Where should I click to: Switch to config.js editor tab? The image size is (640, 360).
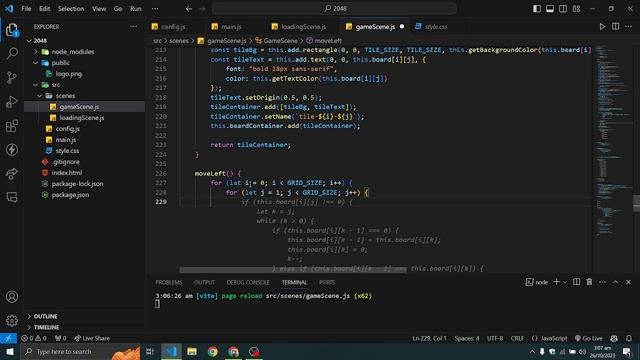173,27
